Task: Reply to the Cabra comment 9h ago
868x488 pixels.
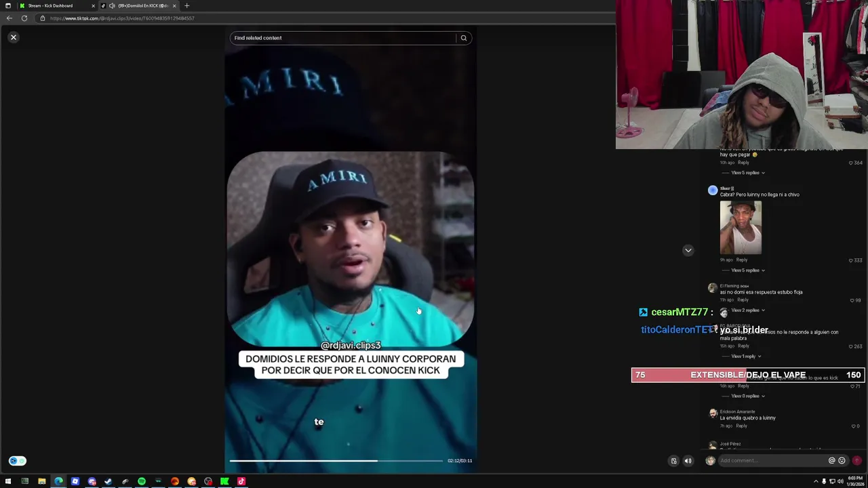Action: click(x=742, y=260)
